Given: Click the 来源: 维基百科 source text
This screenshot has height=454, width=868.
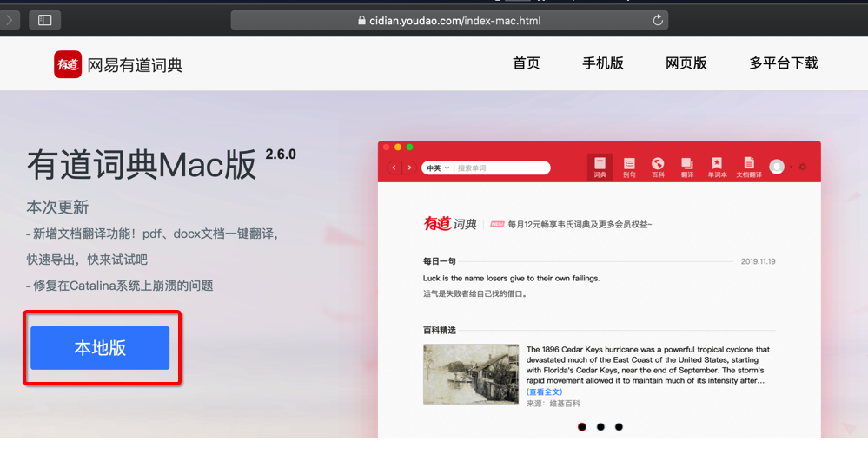Looking at the screenshot, I should [x=553, y=404].
